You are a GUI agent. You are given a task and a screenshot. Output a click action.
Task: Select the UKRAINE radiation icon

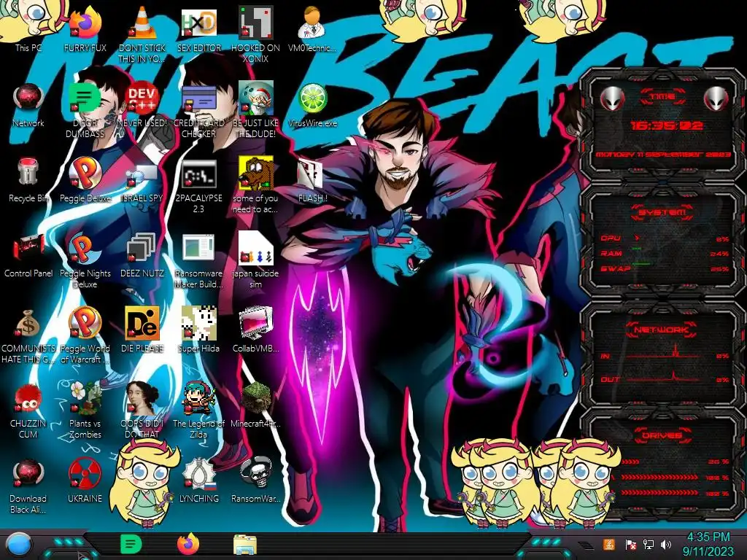85,481
